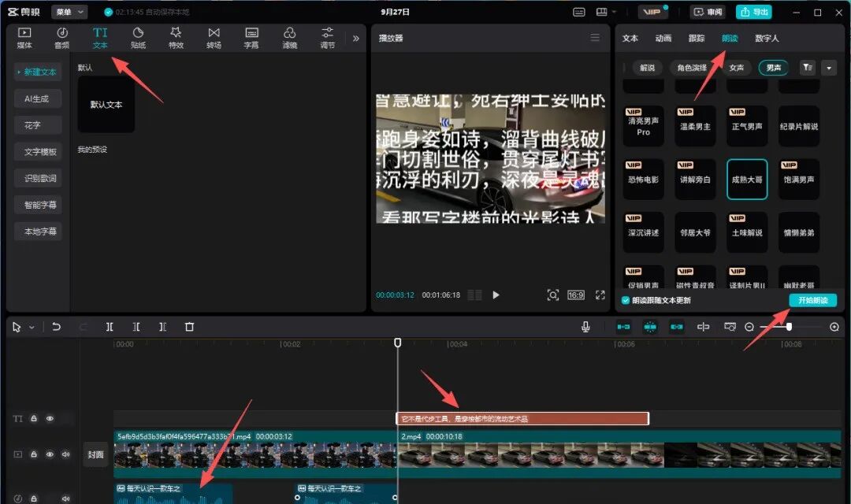
Task: Open the 转场 transitions panel
Action: coord(214,37)
